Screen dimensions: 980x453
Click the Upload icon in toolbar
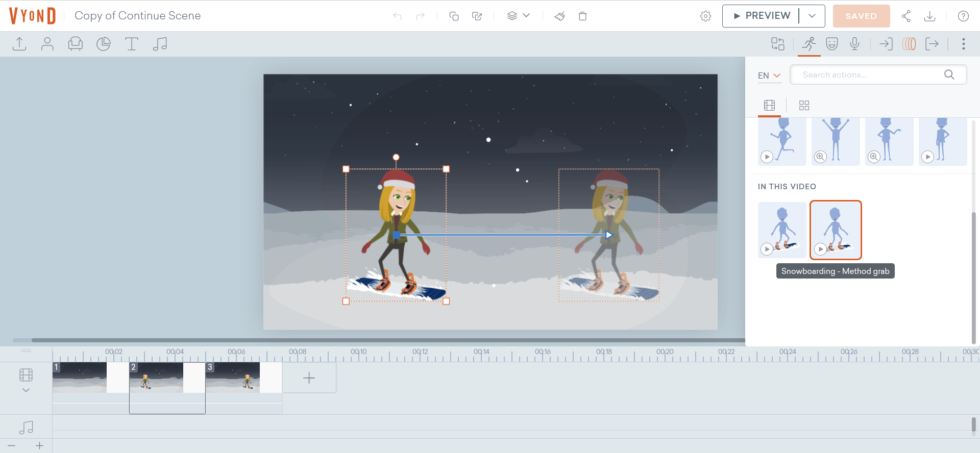point(19,44)
